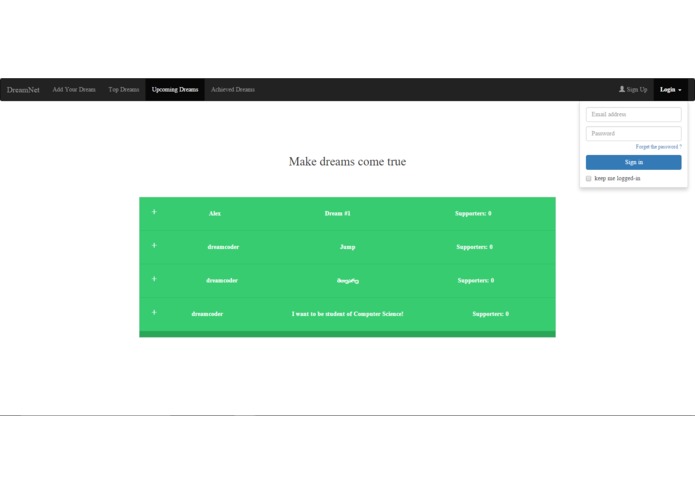Expand the Alex dream row plus icon
The height and width of the screenshot is (494, 695).
tap(154, 212)
